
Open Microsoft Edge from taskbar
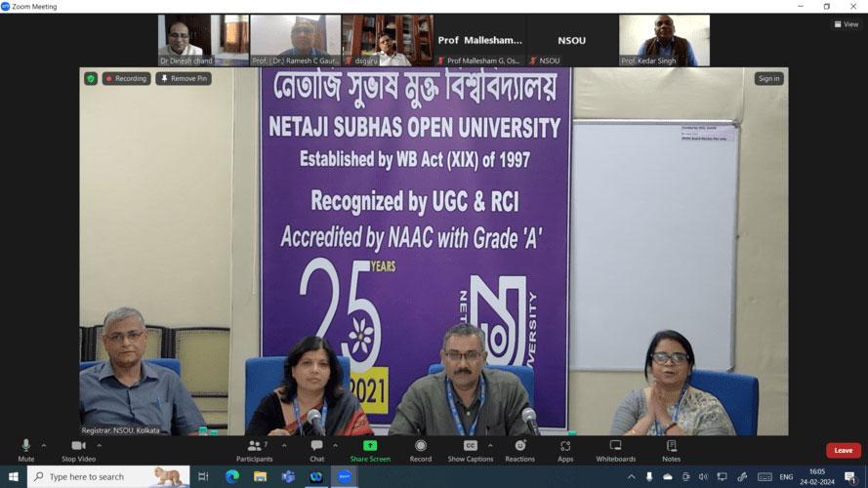click(x=232, y=476)
